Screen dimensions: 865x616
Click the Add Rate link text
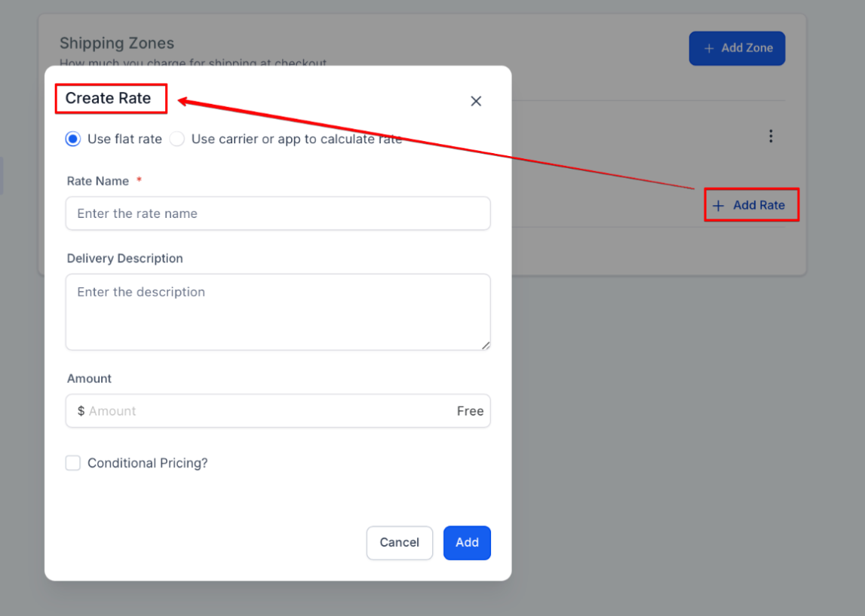coord(759,205)
